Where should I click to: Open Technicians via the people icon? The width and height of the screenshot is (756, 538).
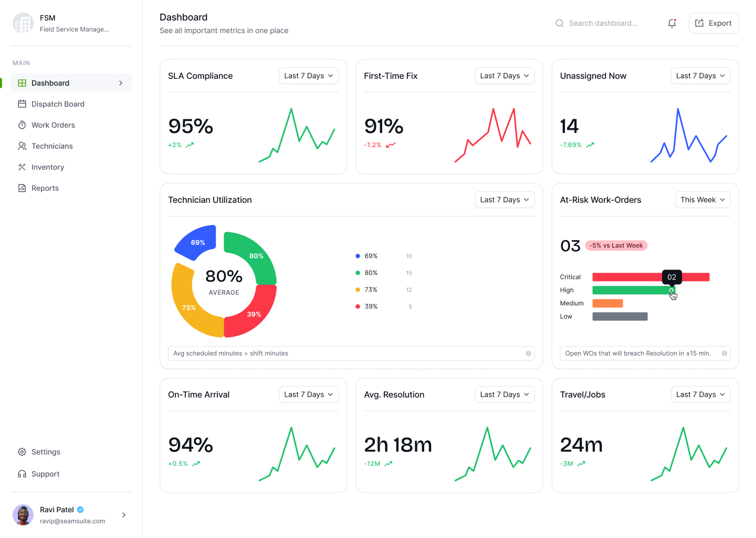pos(22,146)
